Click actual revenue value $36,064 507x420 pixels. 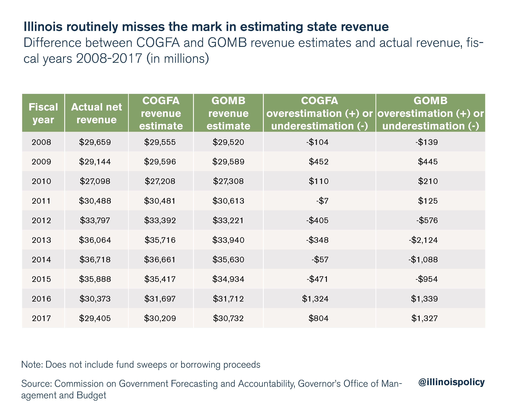click(x=95, y=240)
